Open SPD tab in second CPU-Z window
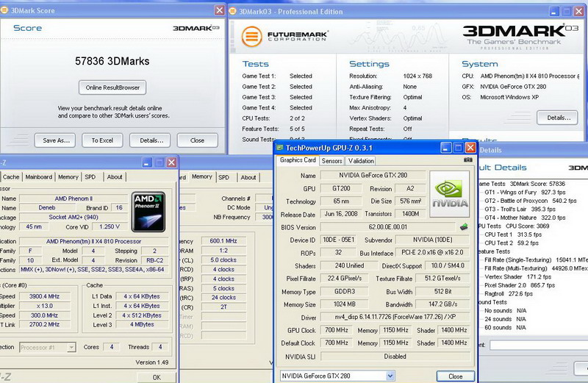The width and height of the screenshot is (588, 383). click(x=224, y=177)
